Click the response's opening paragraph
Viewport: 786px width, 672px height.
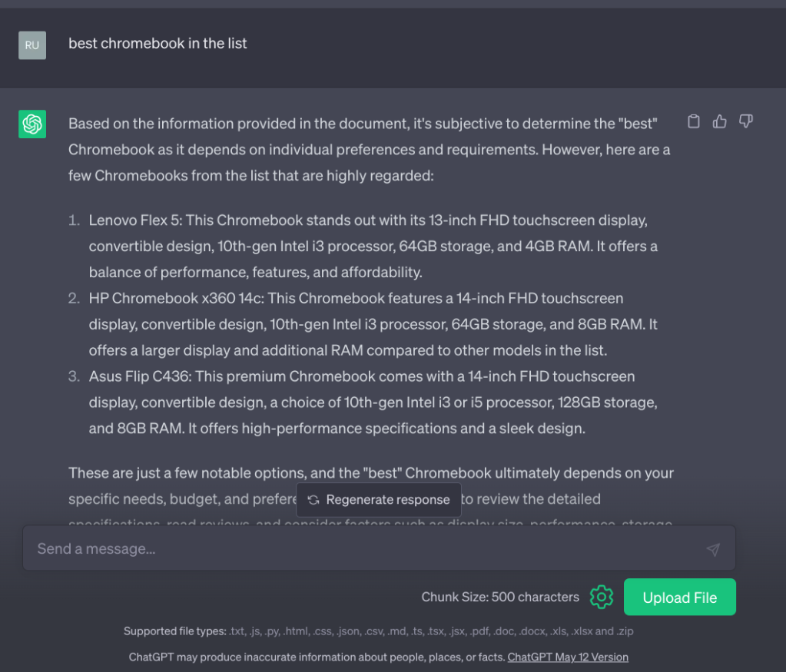[x=369, y=149]
